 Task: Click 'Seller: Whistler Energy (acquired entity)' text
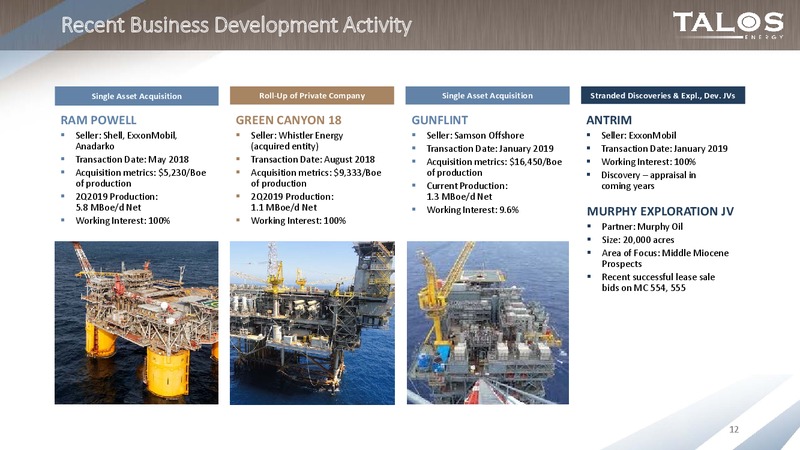(296, 141)
